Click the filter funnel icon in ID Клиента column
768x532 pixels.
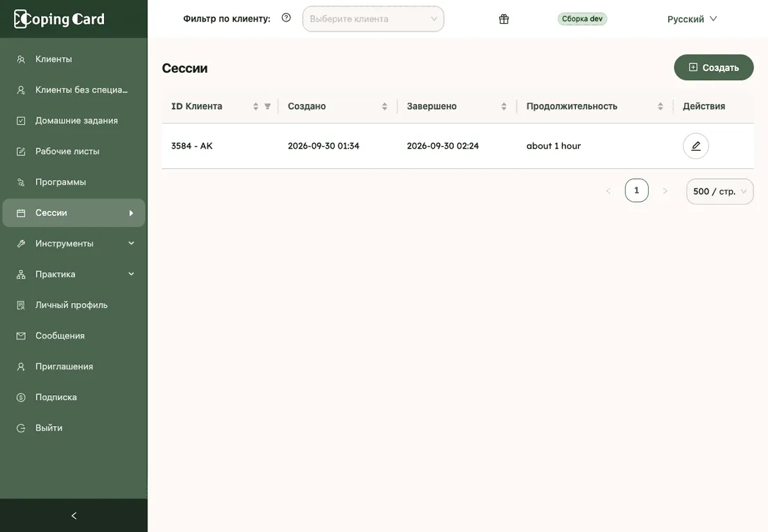point(267,106)
